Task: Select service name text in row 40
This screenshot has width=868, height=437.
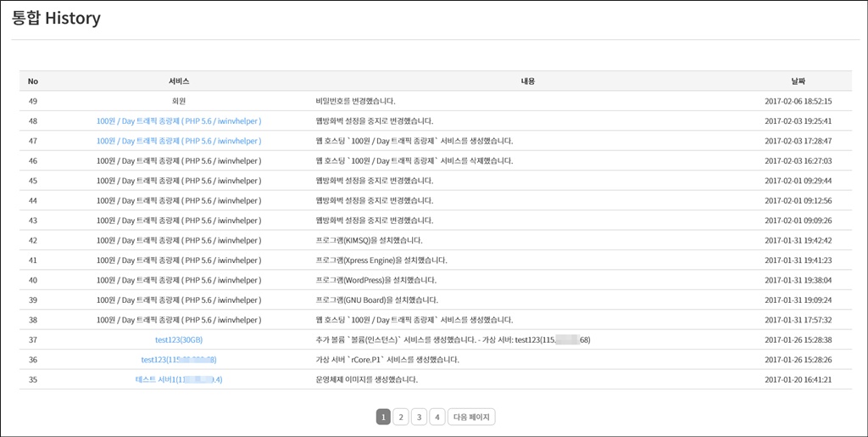Action: coord(179,280)
